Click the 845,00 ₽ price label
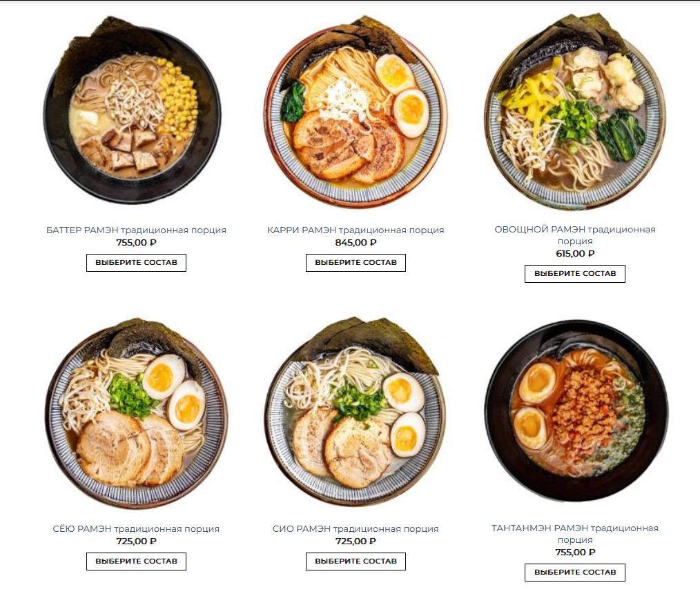The height and width of the screenshot is (596, 700). [356, 243]
